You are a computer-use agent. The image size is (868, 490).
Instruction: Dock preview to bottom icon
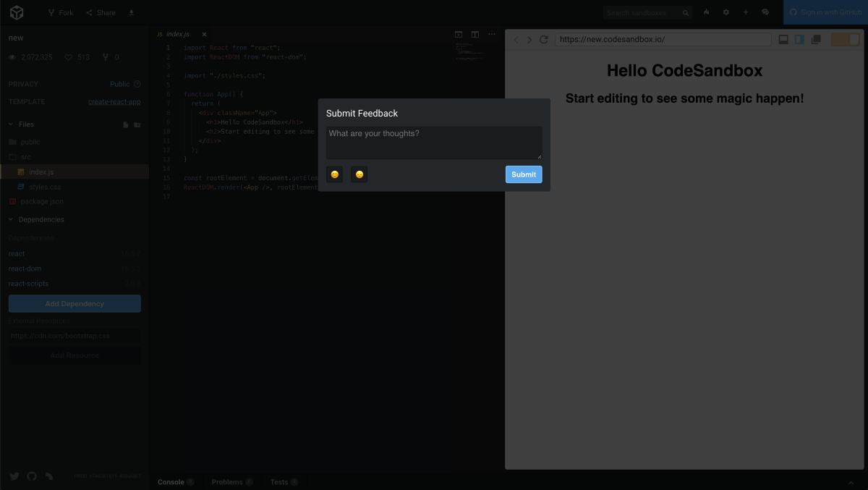pos(783,40)
